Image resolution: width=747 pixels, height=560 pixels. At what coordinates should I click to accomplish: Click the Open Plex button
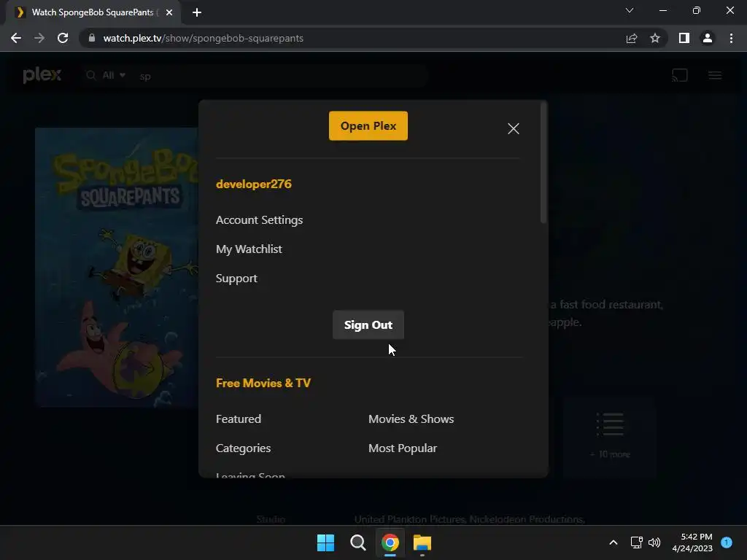(x=368, y=125)
